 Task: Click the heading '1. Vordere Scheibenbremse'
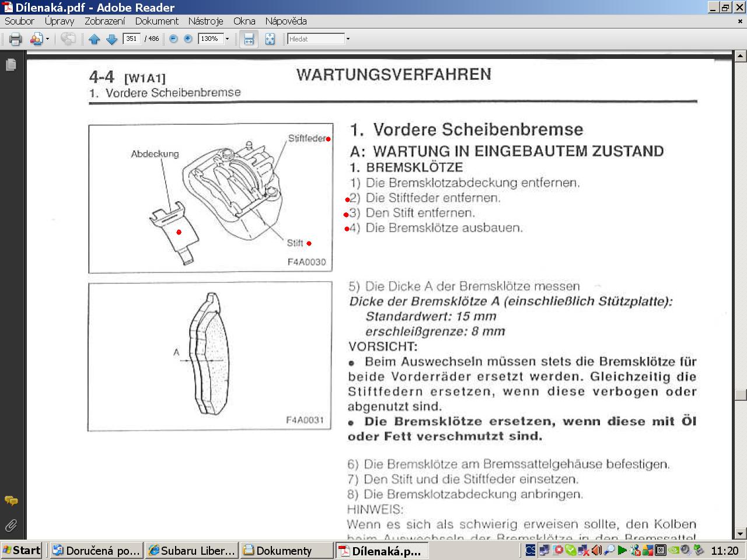[466, 129]
